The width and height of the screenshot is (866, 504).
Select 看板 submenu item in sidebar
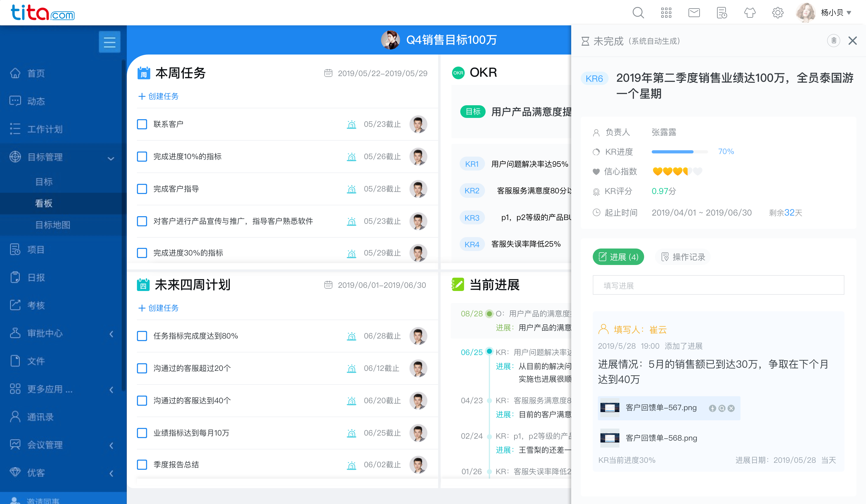(x=44, y=203)
